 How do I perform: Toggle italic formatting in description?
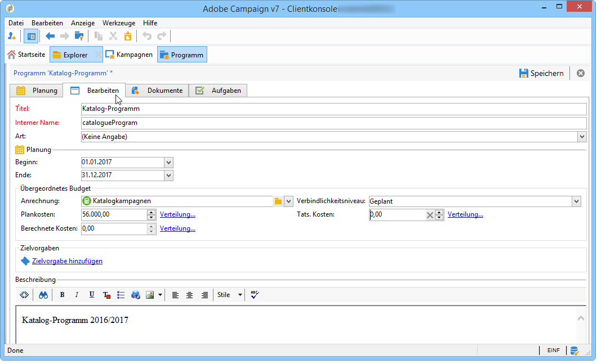tap(77, 295)
